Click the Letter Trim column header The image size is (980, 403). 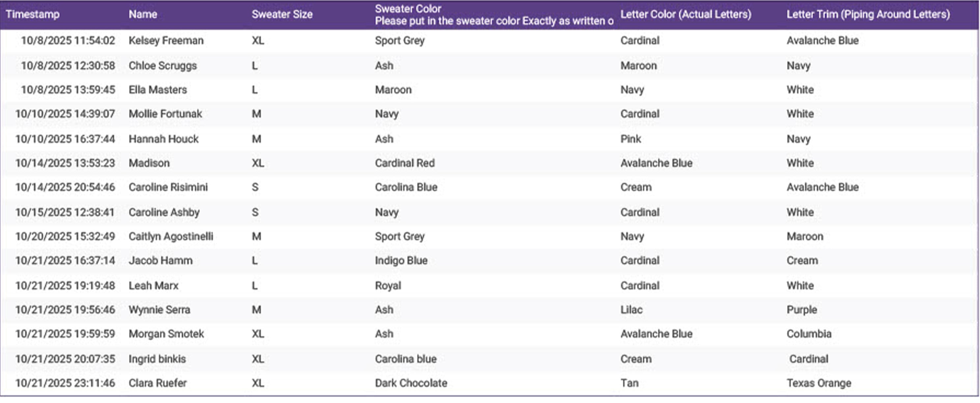point(868,14)
